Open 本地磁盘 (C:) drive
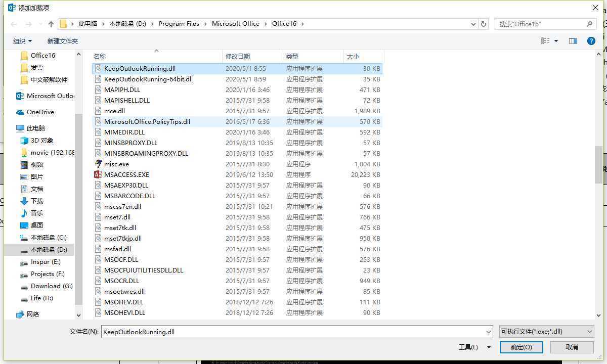The height and width of the screenshot is (364, 607). click(x=44, y=237)
